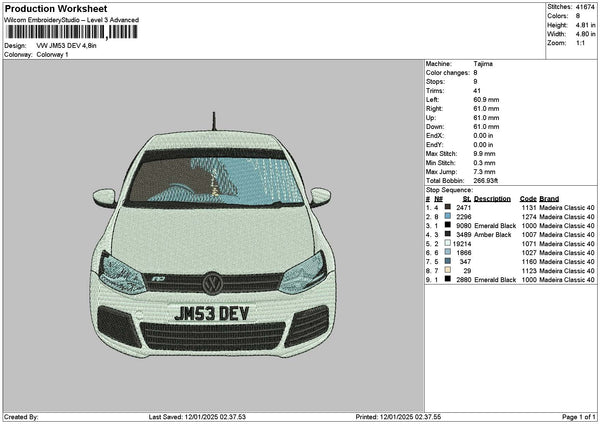
Task: Click the Emerald Black swatch in stop 3
Action: pos(447,225)
